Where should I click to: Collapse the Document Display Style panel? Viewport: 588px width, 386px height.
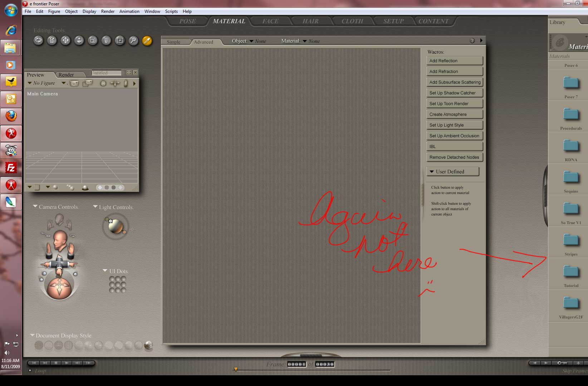(x=32, y=335)
